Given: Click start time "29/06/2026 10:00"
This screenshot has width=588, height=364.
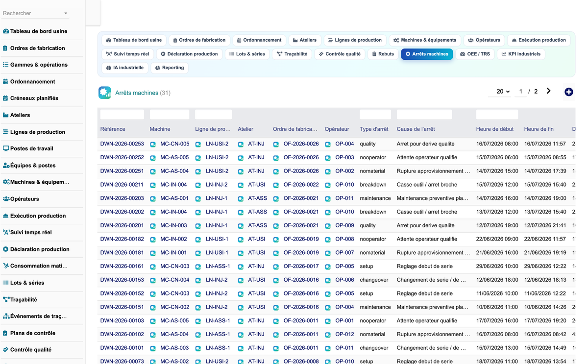Looking at the screenshot, I should (497, 267).
